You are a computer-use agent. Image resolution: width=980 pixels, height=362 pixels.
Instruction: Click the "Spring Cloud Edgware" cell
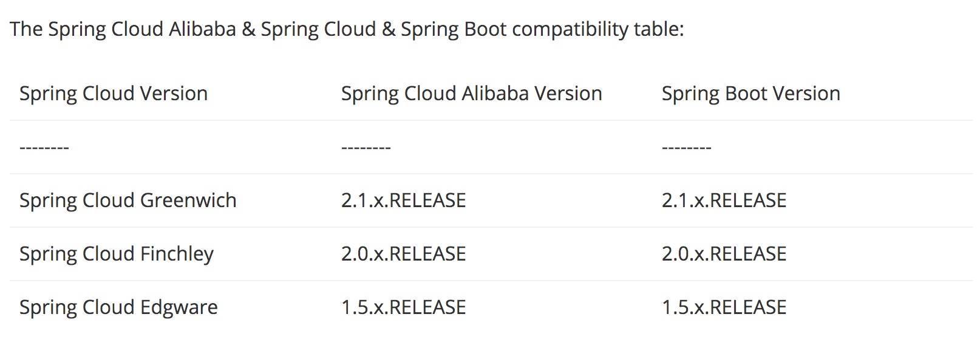click(118, 307)
